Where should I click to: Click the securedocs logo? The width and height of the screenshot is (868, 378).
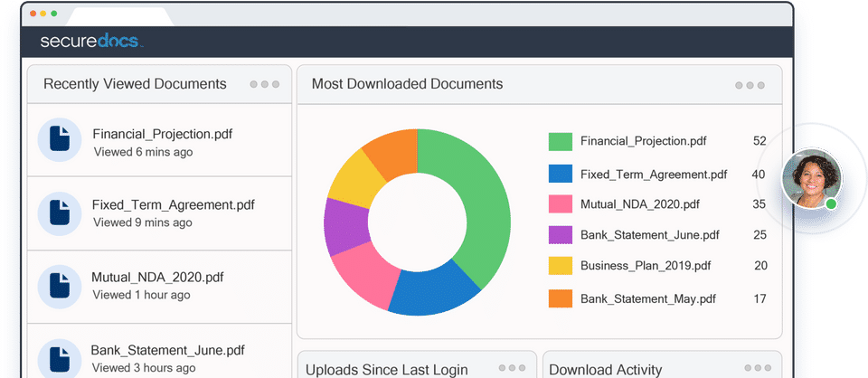coord(92,42)
